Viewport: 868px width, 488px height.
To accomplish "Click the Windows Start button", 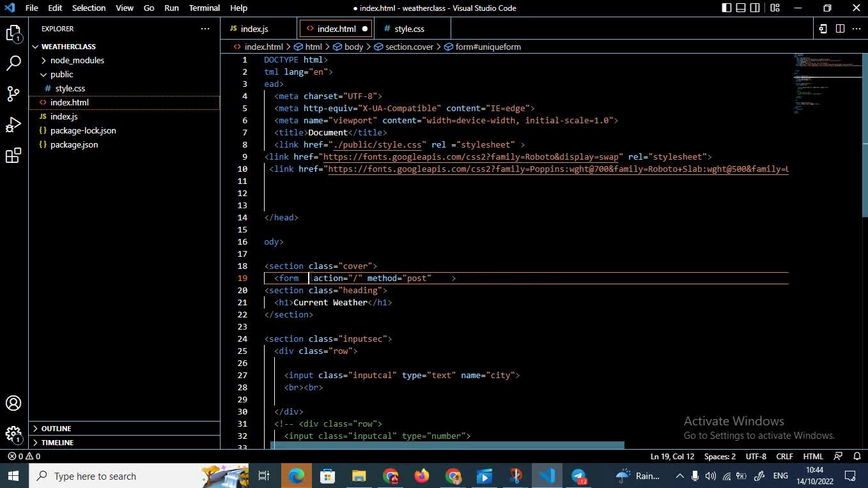I will click(13, 476).
